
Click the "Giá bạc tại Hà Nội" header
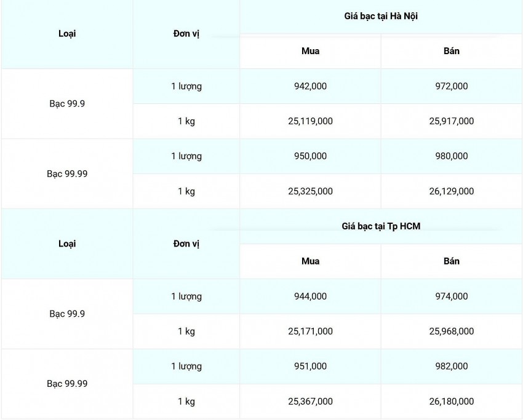coord(381,16)
